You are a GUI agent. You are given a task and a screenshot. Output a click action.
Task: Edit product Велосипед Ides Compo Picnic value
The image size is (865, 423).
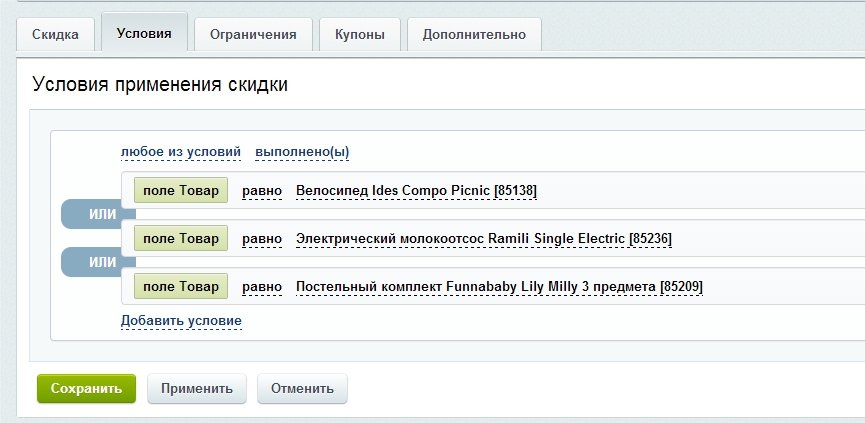417,191
